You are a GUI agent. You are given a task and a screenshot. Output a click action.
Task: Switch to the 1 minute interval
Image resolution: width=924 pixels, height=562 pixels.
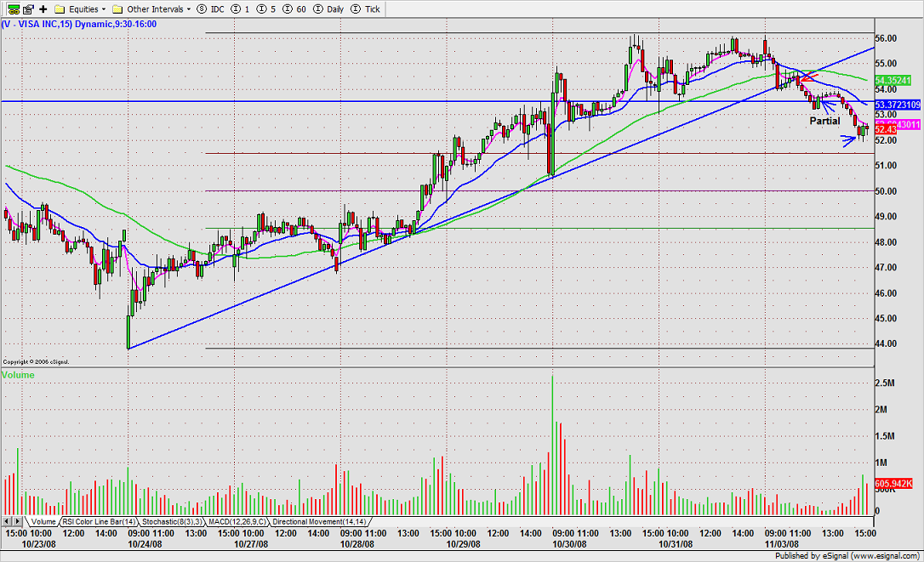[240, 9]
